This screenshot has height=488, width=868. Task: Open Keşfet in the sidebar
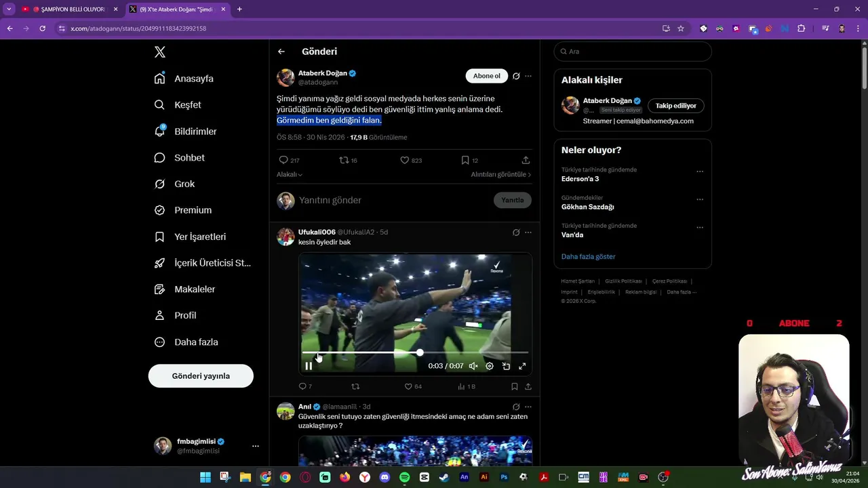178,105
